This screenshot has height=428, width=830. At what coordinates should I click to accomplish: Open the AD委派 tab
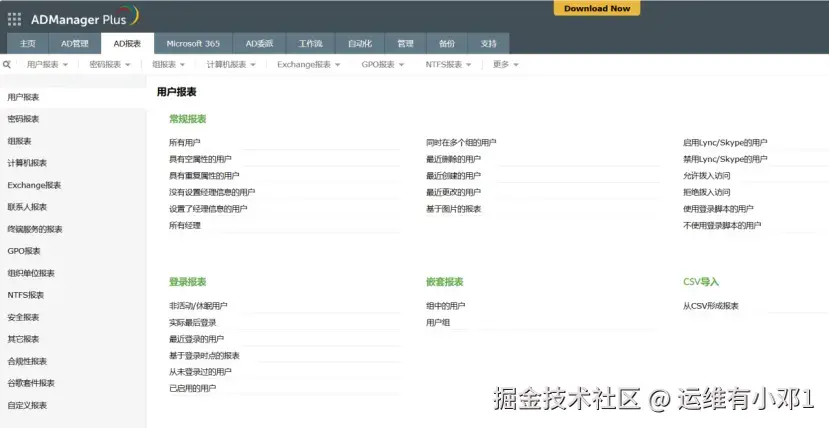click(259, 44)
